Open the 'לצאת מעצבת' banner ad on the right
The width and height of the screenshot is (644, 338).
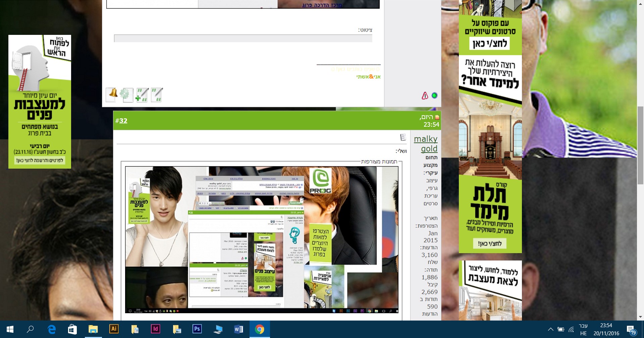(490, 290)
